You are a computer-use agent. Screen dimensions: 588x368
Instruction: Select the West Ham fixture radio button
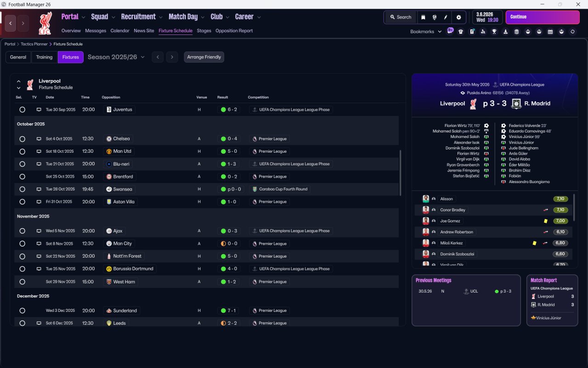click(x=22, y=282)
